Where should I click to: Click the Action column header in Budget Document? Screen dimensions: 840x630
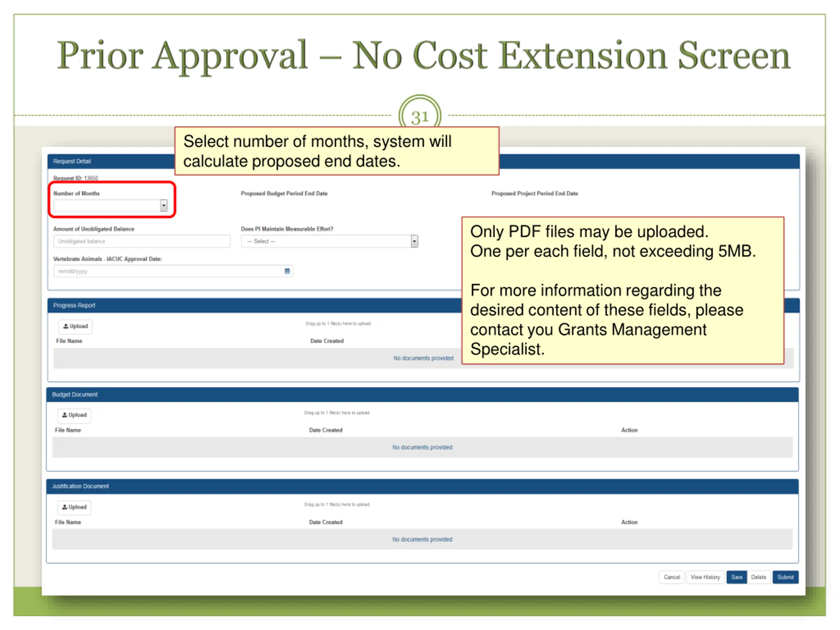[629, 430]
